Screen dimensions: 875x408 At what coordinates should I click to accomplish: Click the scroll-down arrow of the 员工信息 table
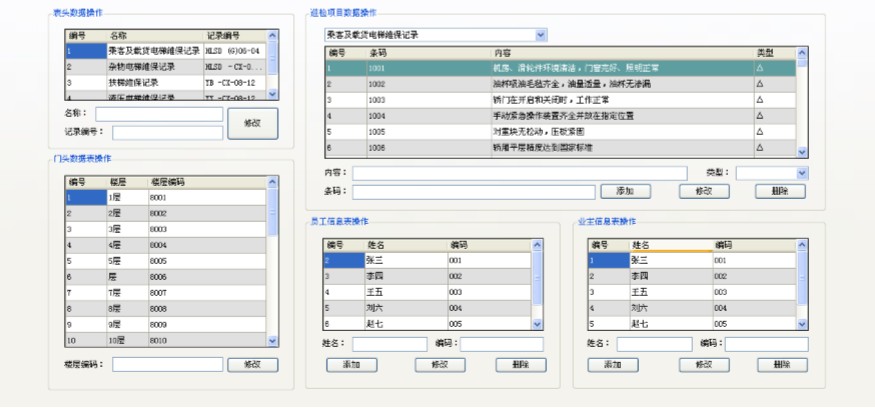pos(537,324)
